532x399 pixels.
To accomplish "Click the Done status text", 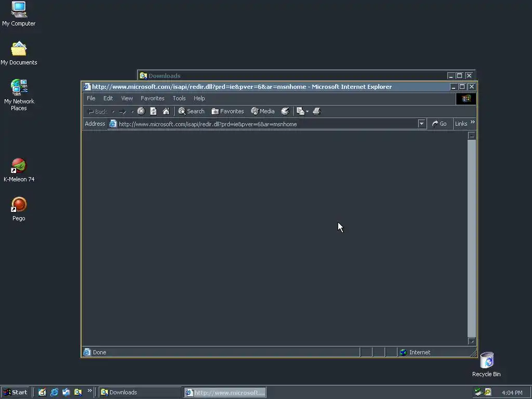I will pyautogui.click(x=99, y=352).
